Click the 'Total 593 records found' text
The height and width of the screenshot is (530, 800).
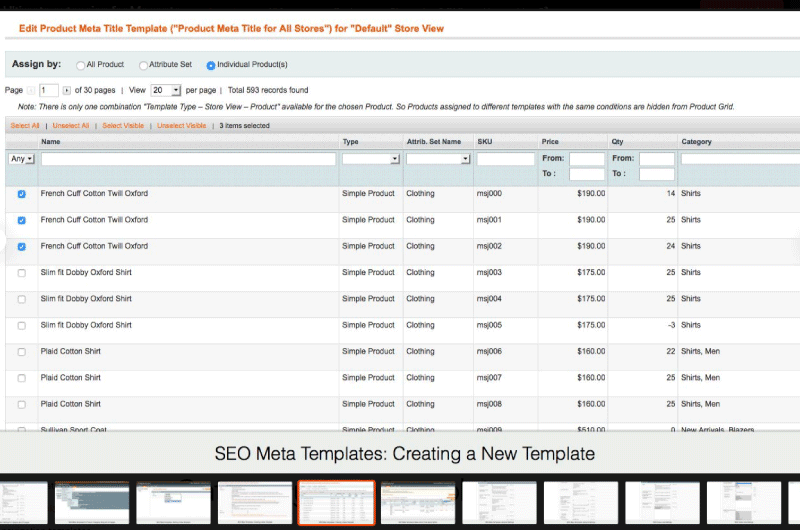pos(268,90)
